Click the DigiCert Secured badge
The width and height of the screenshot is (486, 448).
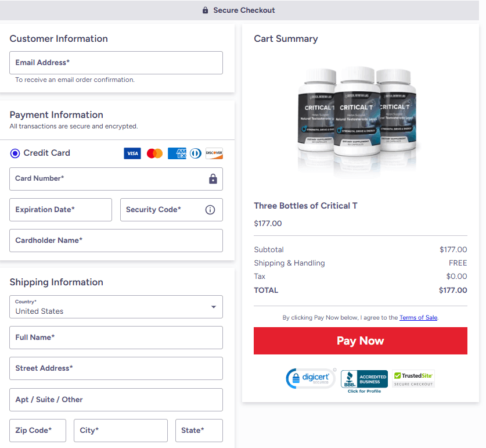311,378
